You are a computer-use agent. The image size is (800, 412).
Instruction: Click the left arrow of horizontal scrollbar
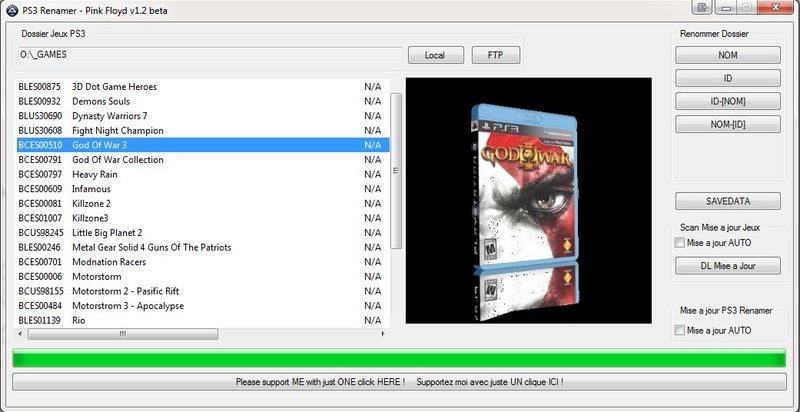20,334
